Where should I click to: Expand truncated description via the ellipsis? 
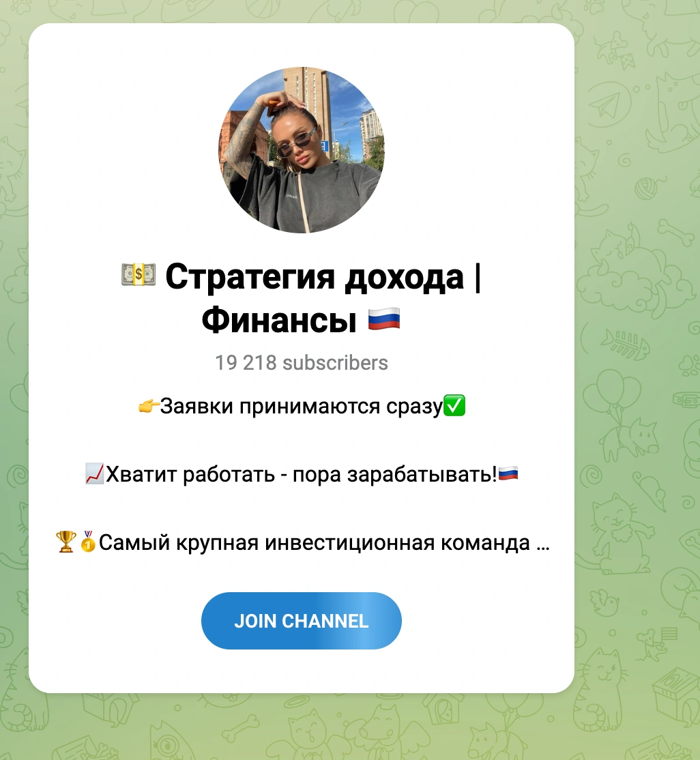pos(543,546)
